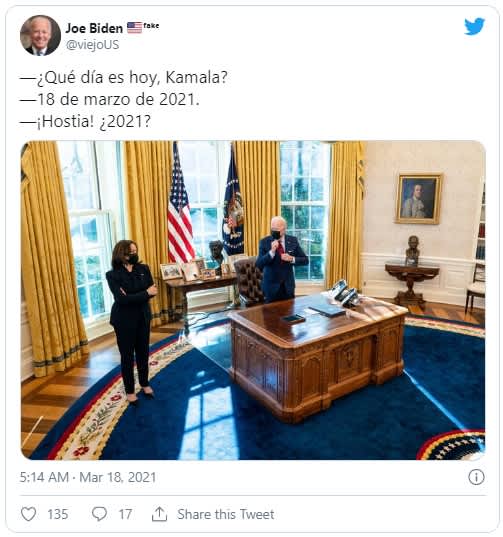Open the Oval Office photo attachment

pos(253,300)
